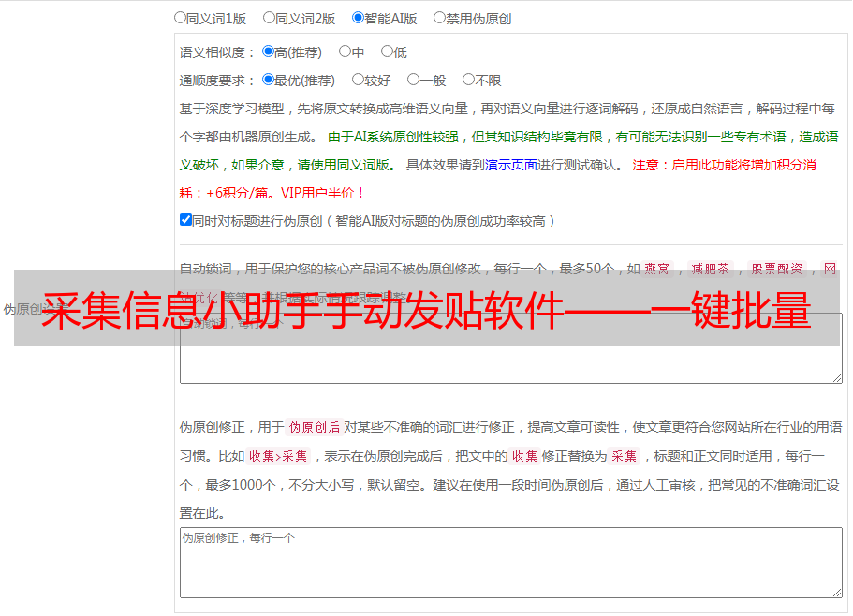Open the 演示页面 link
The image size is (853, 616).
click(511, 165)
